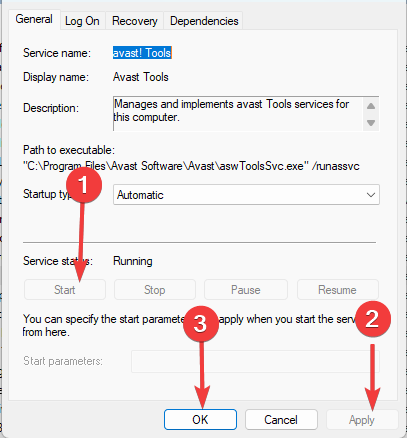Click inside the Description text box
Viewport: 407px width, 438px height.
pyautogui.click(x=238, y=114)
